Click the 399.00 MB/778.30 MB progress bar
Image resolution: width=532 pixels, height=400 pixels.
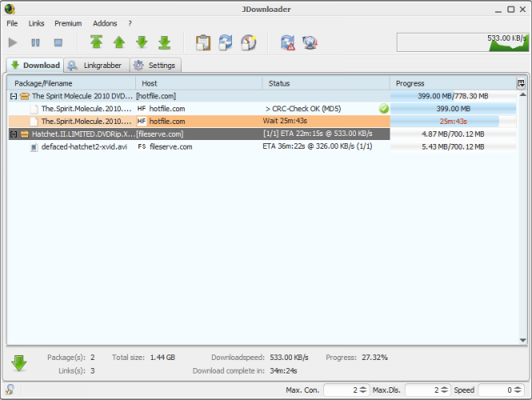pos(453,96)
